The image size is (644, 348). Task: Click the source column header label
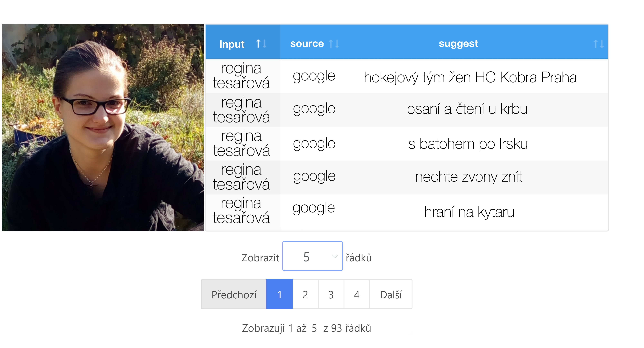pyautogui.click(x=307, y=44)
